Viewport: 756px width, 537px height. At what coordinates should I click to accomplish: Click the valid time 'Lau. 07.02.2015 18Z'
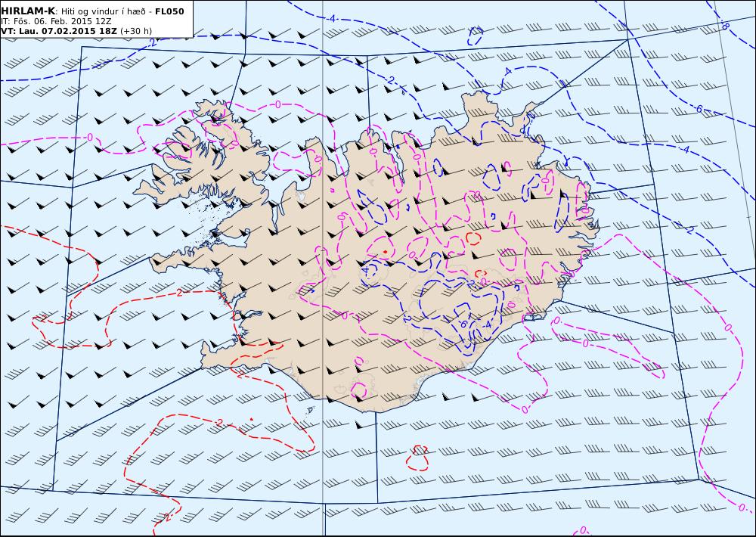click(x=68, y=31)
